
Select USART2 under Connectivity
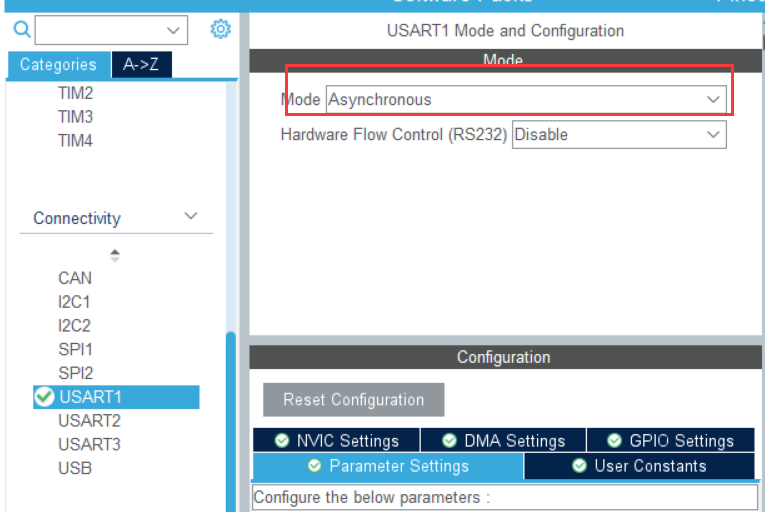click(89, 421)
